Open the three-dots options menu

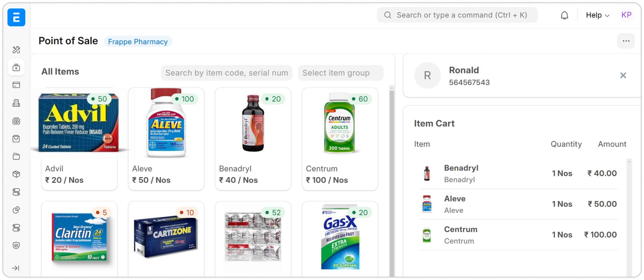[626, 41]
